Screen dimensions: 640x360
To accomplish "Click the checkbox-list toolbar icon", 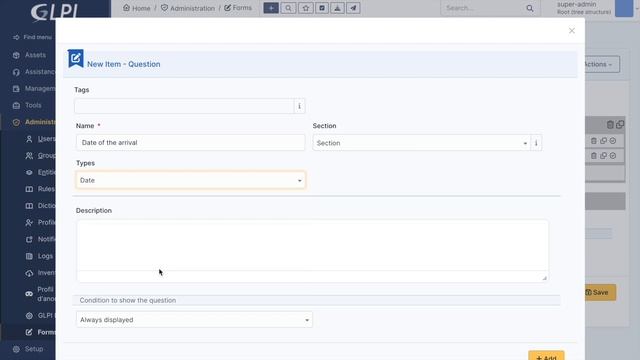I will (322, 8).
